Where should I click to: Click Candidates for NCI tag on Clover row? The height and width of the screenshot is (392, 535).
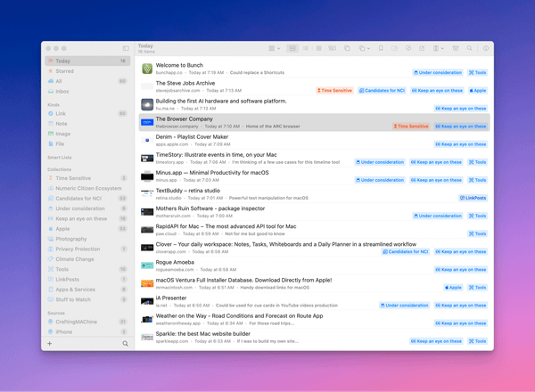point(406,252)
